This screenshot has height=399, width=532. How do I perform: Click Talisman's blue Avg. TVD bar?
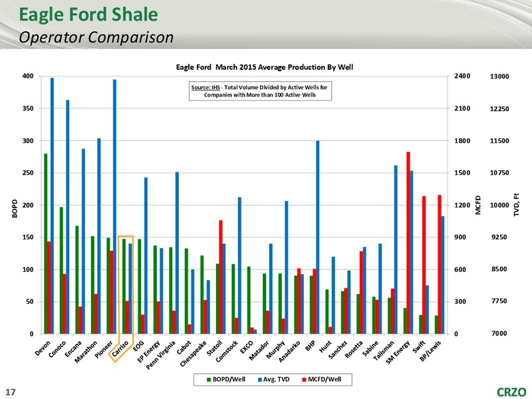point(396,249)
